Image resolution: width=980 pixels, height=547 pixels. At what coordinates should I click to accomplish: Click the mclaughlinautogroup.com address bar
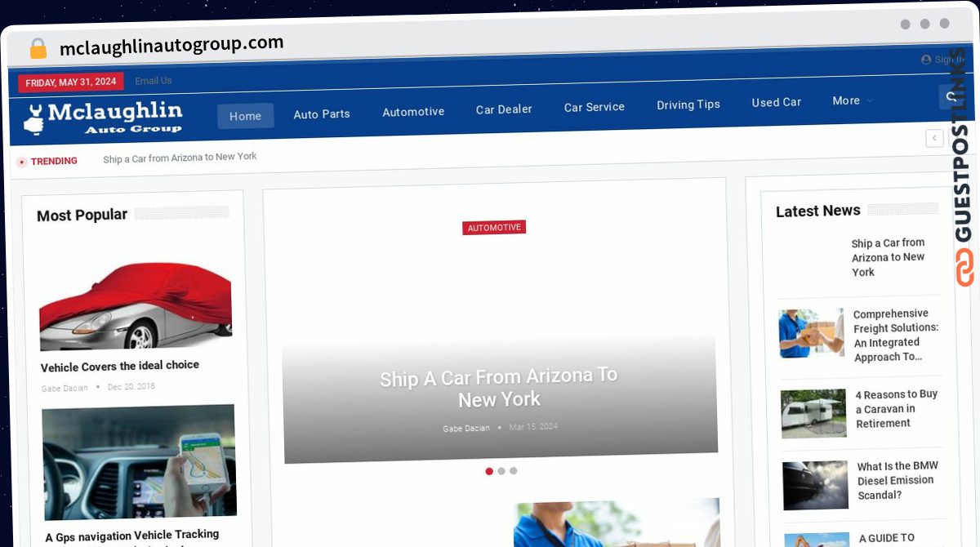pyautogui.click(x=171, y=46)
